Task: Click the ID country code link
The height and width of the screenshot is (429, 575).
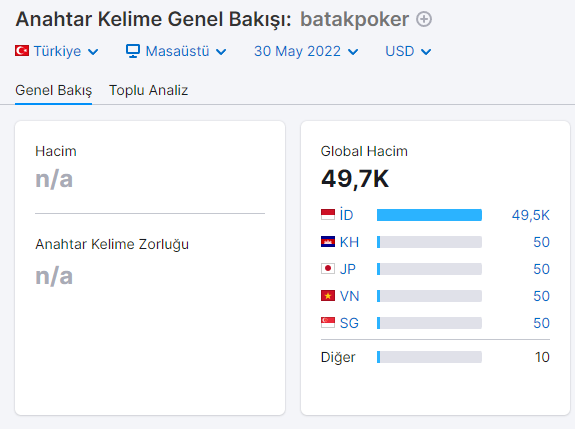Action: pos(346,215)
